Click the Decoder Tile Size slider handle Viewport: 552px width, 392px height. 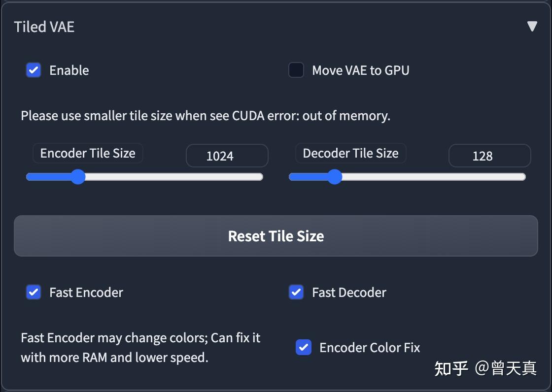[335, 177]
